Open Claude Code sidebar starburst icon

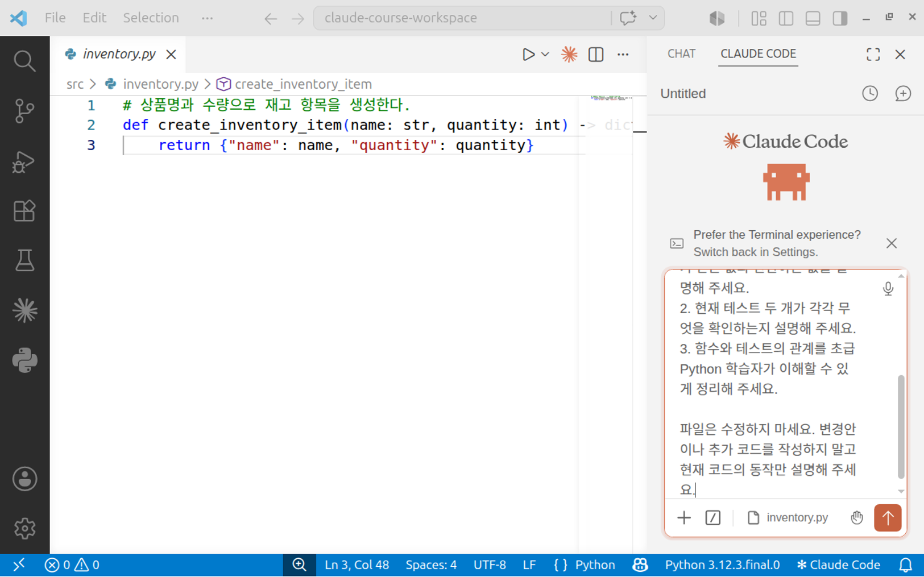[24, 310]
